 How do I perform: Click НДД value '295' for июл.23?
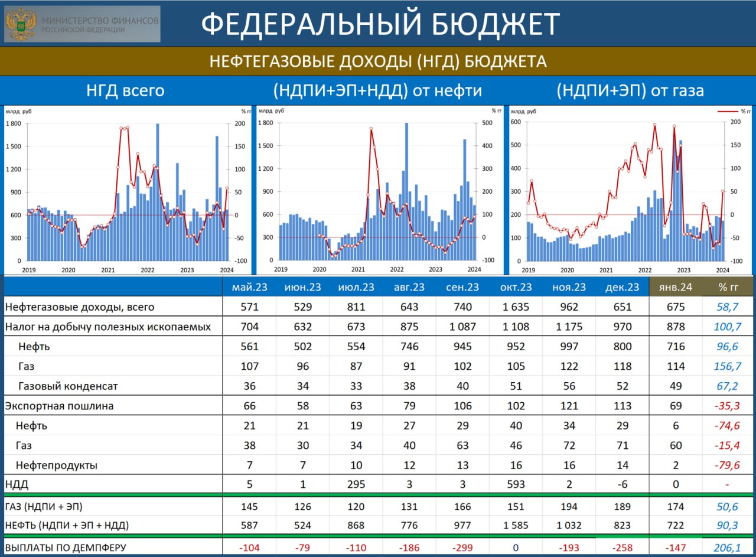click(356, 485)
